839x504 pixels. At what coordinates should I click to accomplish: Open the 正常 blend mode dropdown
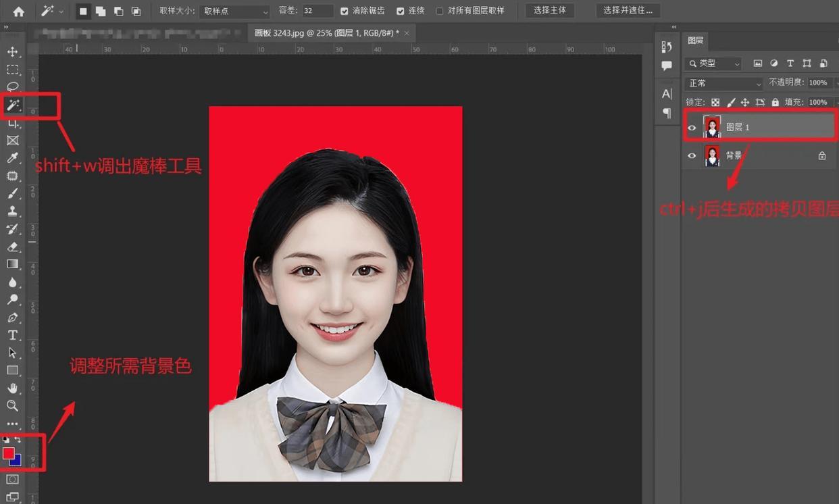pos(723,83)
